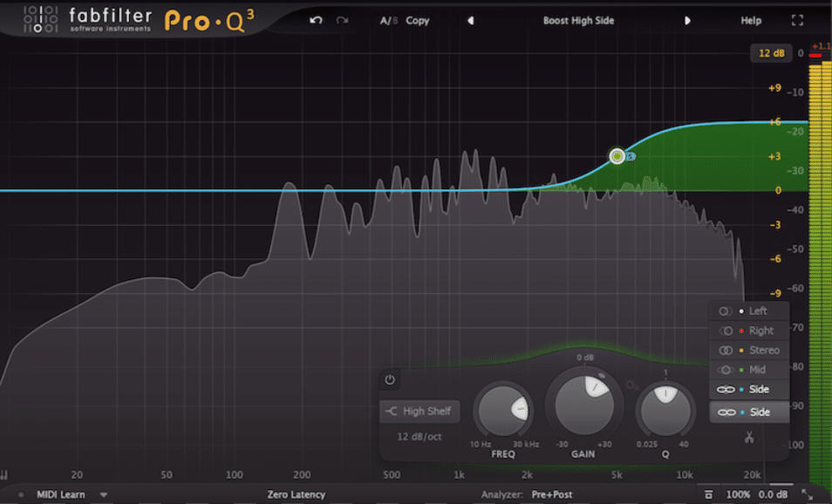Click the FREQ knob
The height and width of the screenshot is (504, 832).
(x=502, y=410)
